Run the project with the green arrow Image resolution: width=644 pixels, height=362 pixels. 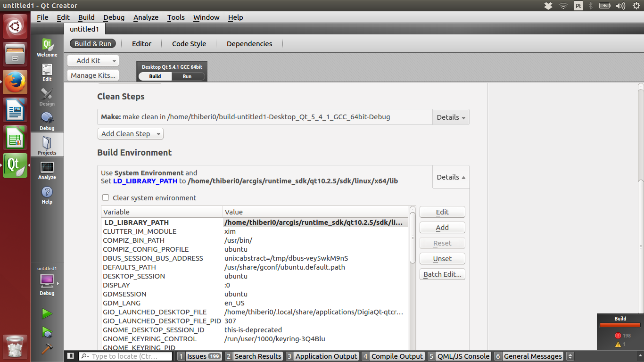point(47,313)
